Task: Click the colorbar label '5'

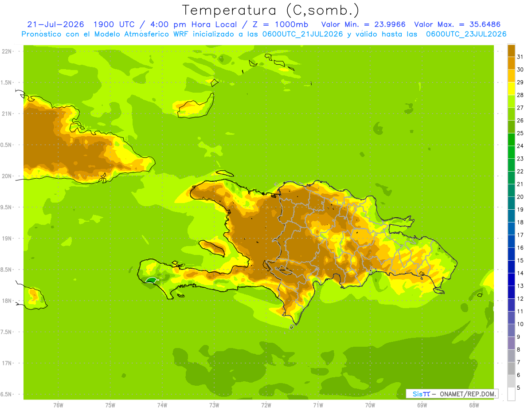Action: tap(519, 388)
